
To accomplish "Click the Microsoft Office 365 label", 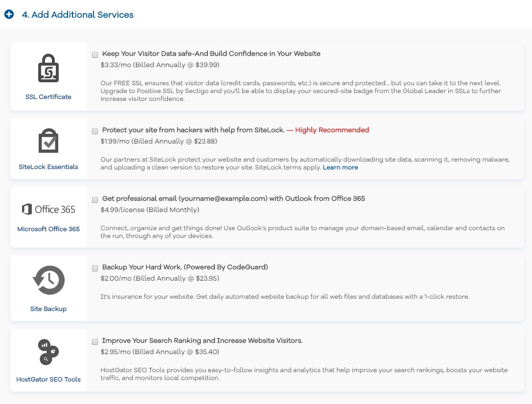I will pyautogui.click(x=48, y=229).
